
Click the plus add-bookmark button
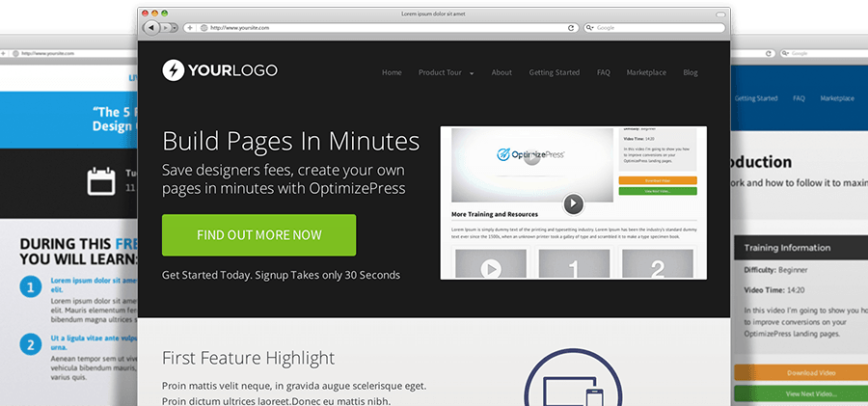[x=189, y=28]
